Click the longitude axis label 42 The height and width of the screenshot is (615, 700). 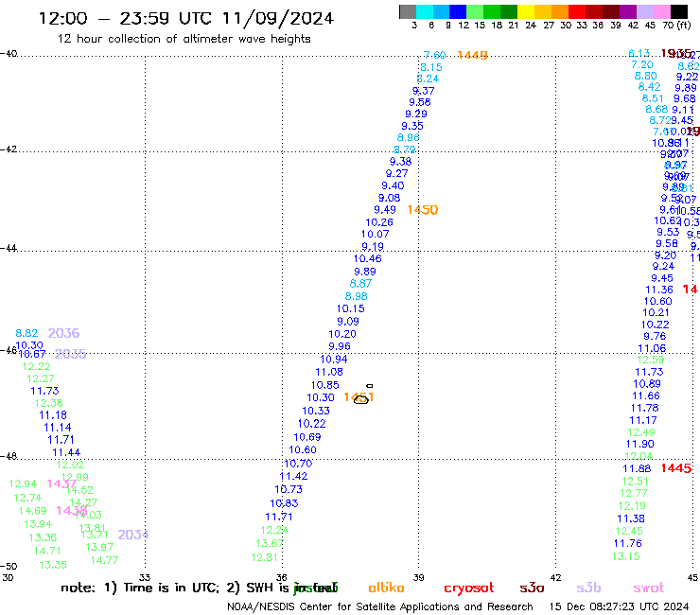[x=555, y=577]
